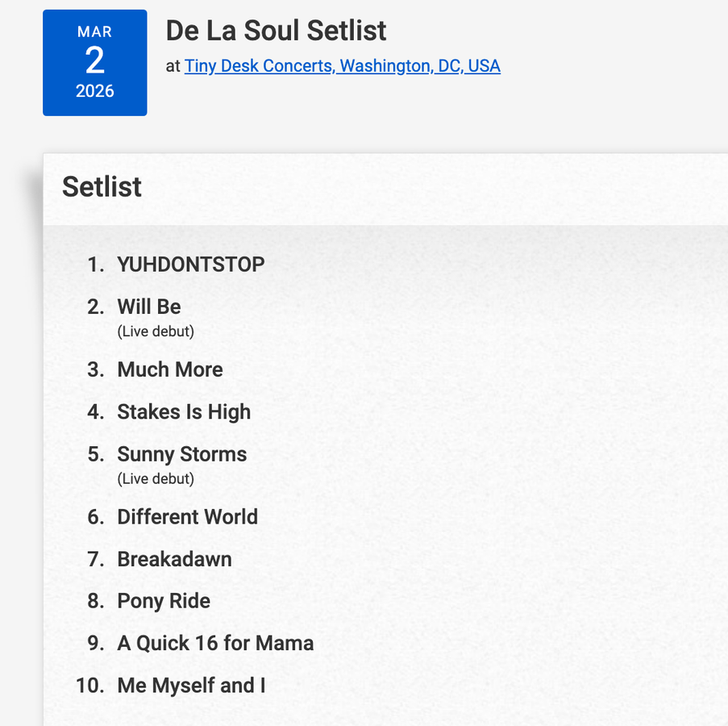Click the Live debut note under Sunny Storms
Viewport: 728px width, 726px height.
click(156, 479)
